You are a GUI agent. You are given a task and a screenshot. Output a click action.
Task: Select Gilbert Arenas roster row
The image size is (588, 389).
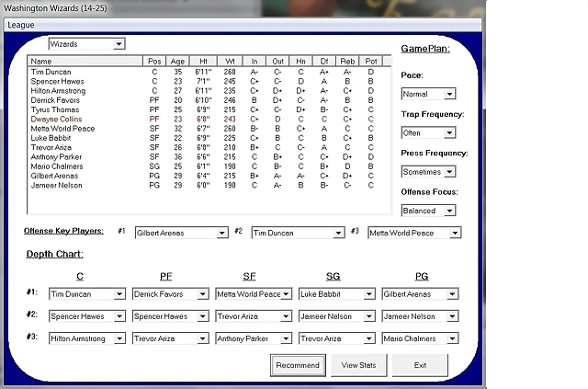point(209,176)
